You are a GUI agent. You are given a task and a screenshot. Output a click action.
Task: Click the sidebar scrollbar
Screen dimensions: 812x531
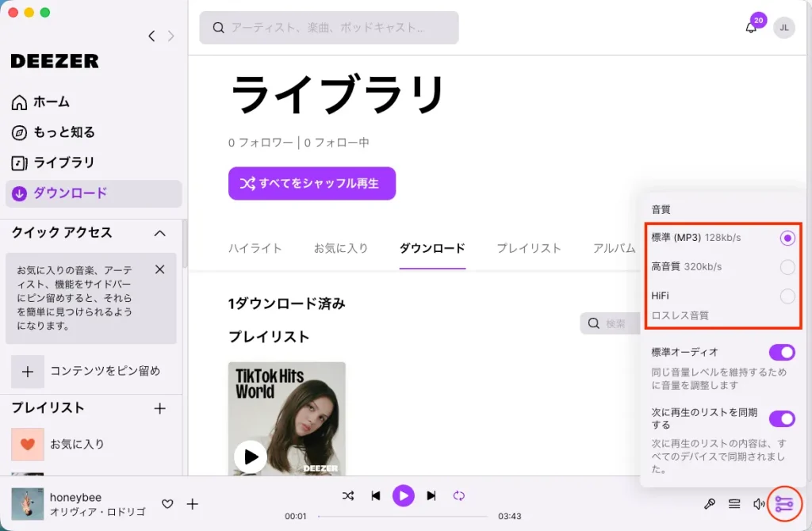[x=184, y=243]
